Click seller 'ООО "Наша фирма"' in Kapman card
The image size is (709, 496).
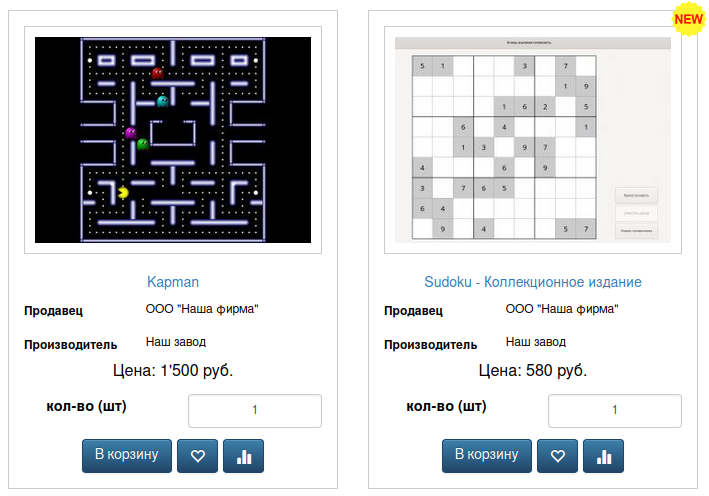(x=202, y=309)
